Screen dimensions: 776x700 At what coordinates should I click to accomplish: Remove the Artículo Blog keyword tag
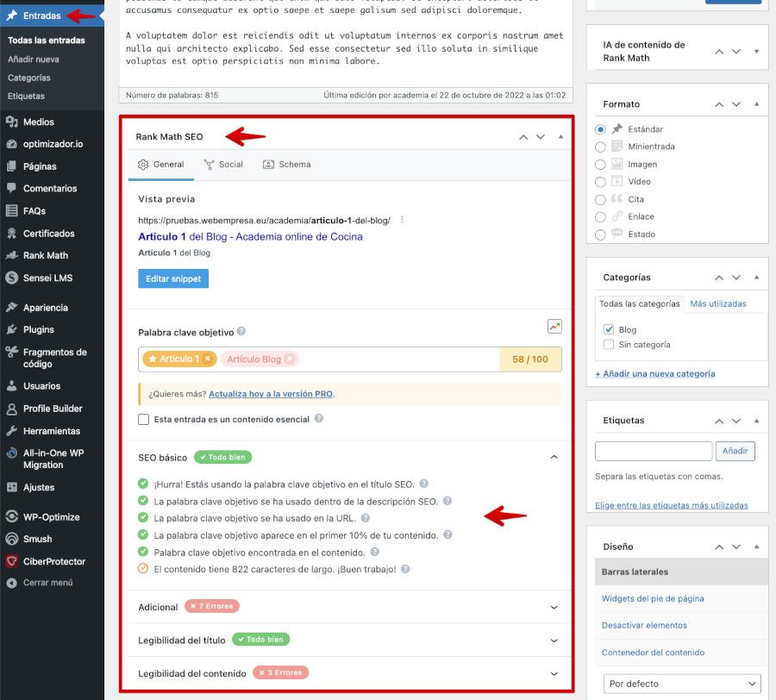tap(290, 359)
